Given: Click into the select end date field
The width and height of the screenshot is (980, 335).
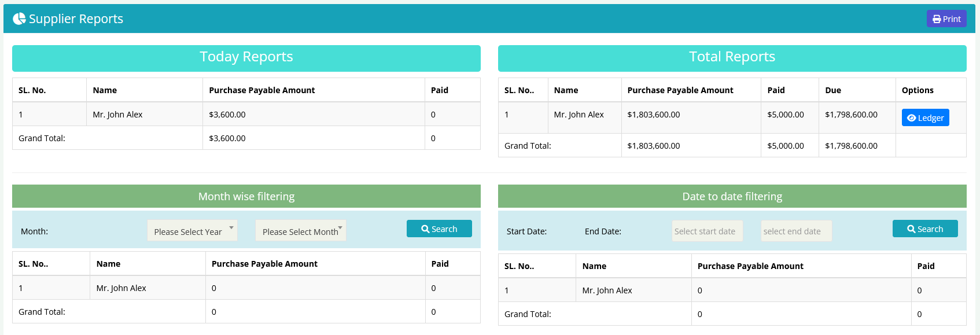Looking at the screenshot, I should [796, 231].
